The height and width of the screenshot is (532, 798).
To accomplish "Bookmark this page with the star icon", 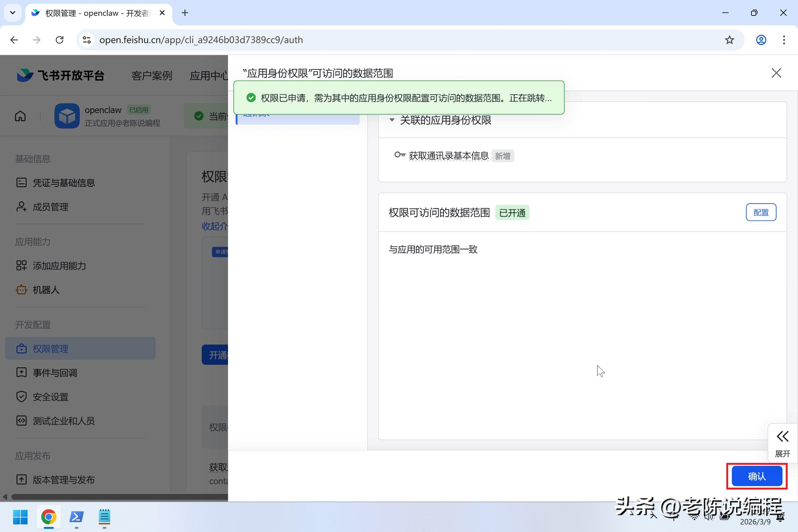I will click(729, 40).
